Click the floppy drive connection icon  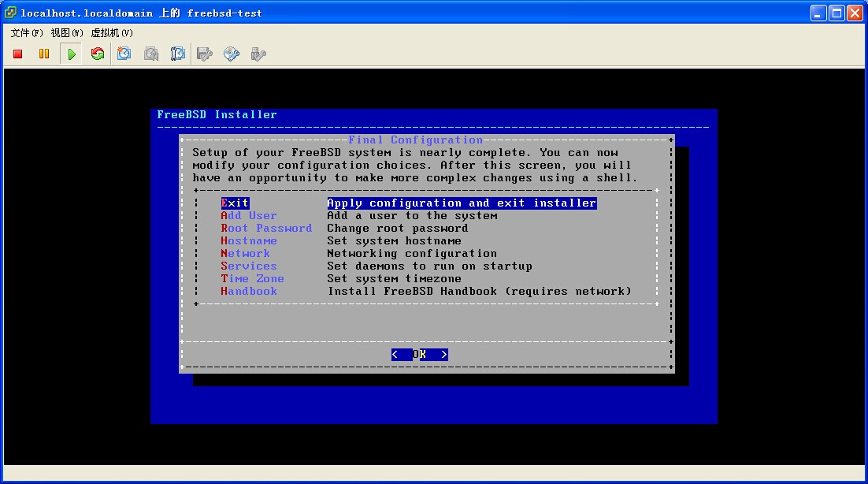(205, 54)
